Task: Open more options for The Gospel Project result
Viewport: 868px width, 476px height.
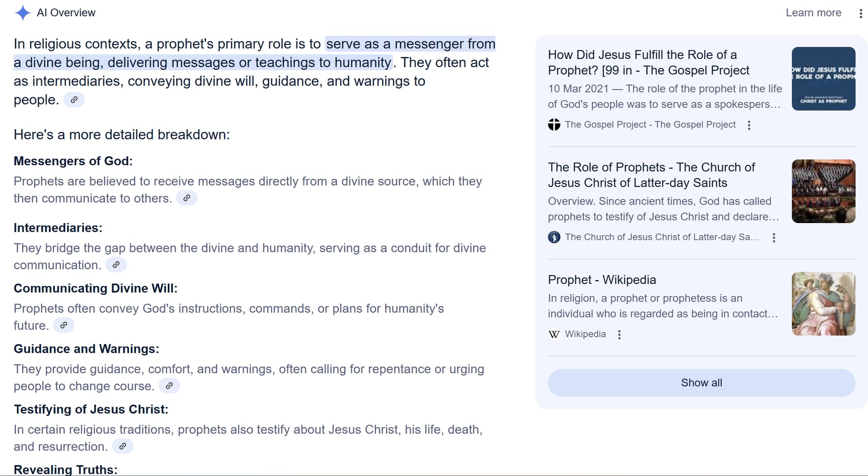Action: pyautogui.click(x=749, y=125)
